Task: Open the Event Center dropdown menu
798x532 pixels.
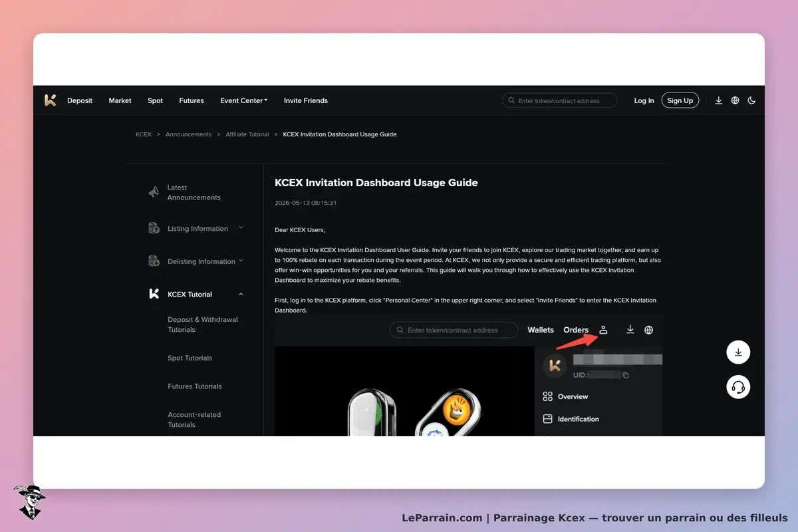Action: point(243,100)
